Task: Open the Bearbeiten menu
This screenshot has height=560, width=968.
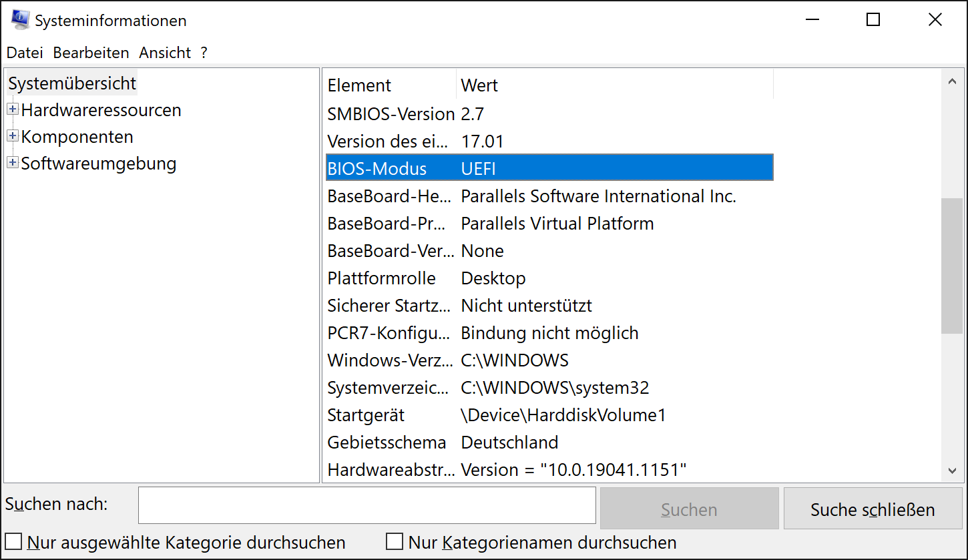Action: click(x=91, y=52)
